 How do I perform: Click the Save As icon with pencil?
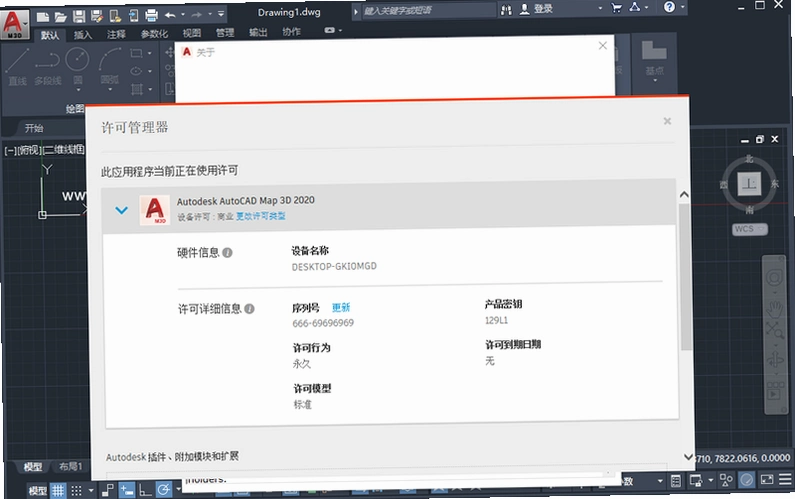[96, 16]
